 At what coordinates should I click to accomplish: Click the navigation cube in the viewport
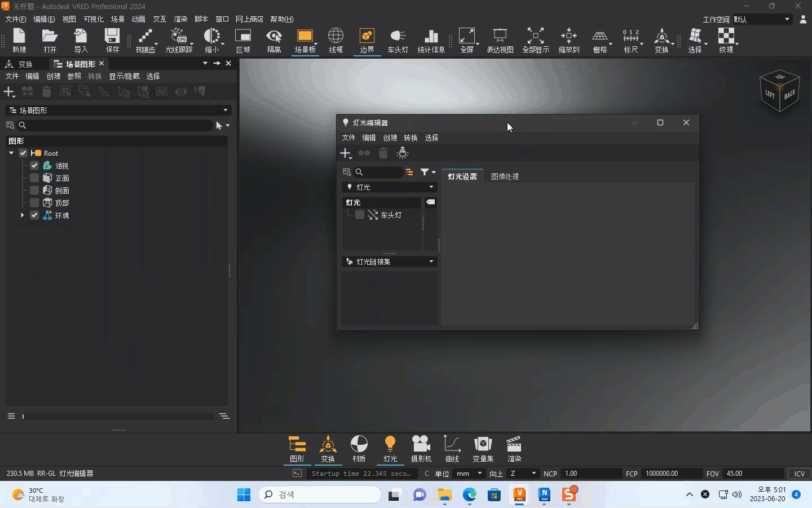[780, 90]
